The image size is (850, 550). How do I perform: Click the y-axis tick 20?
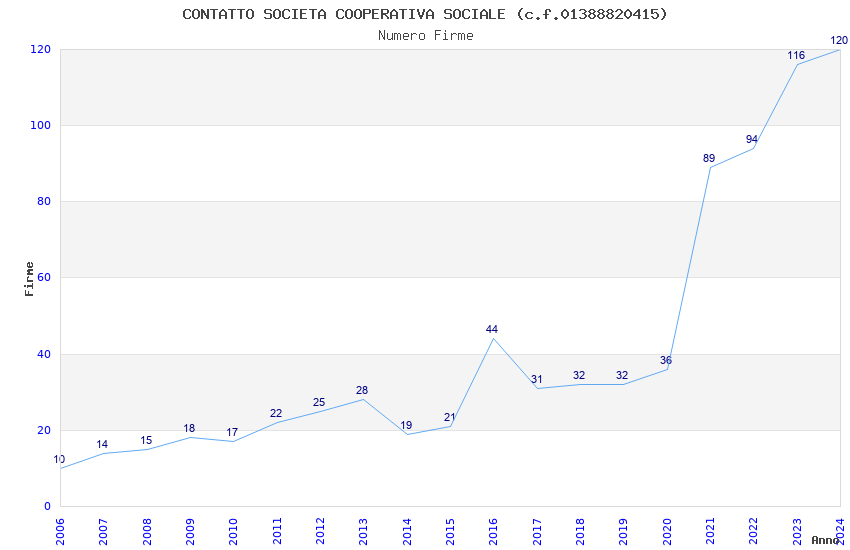tap(44, 430)
